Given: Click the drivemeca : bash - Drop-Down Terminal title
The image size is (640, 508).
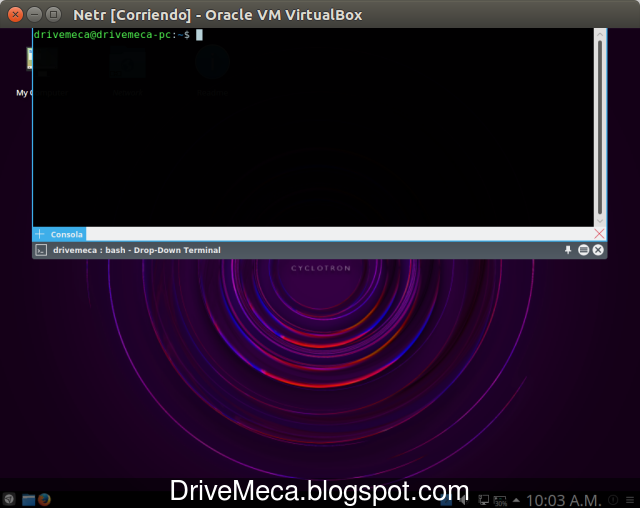Looking at the screenshot, I should tap(137, 250).
